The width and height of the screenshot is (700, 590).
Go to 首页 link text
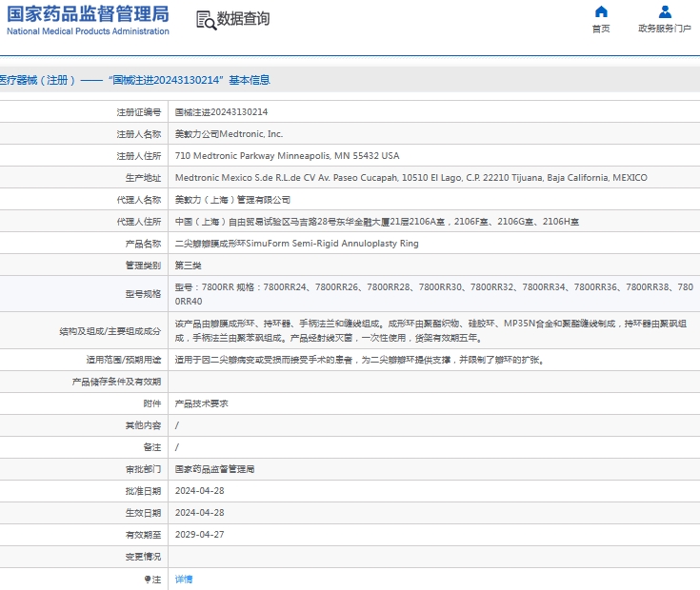coord(601,29)
